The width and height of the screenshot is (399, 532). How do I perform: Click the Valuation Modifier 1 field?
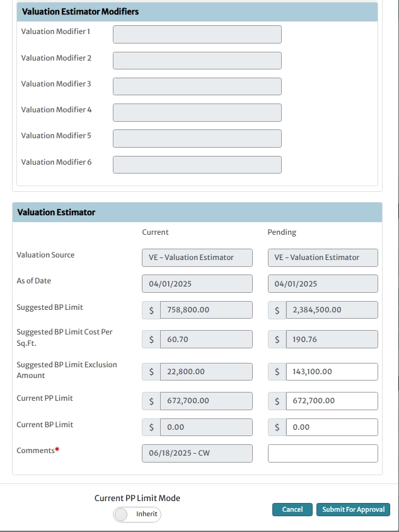197,35
